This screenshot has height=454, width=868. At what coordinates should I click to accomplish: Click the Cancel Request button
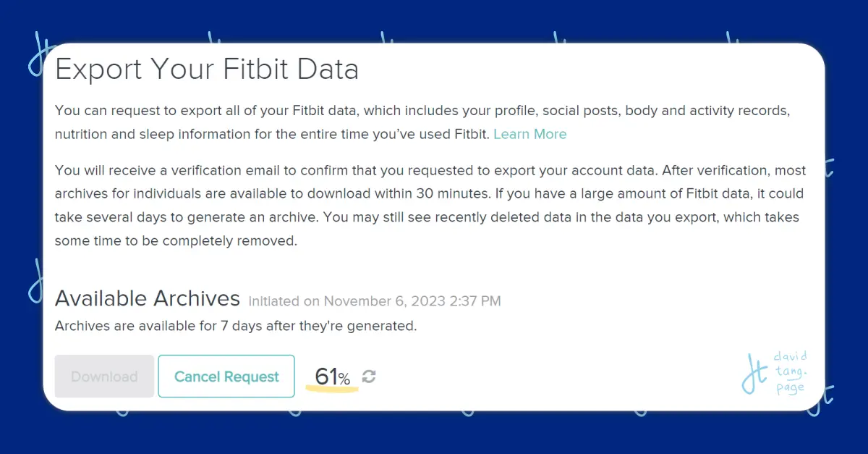pos(226,377)
